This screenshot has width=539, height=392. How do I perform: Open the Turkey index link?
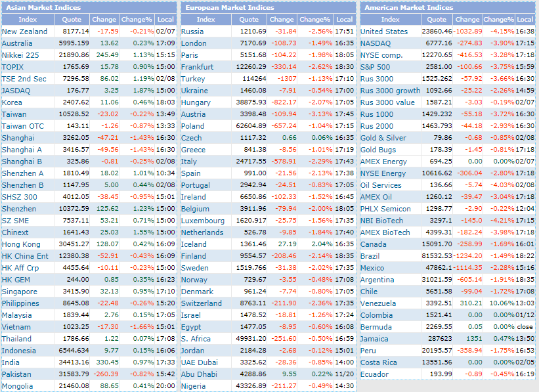193,79
